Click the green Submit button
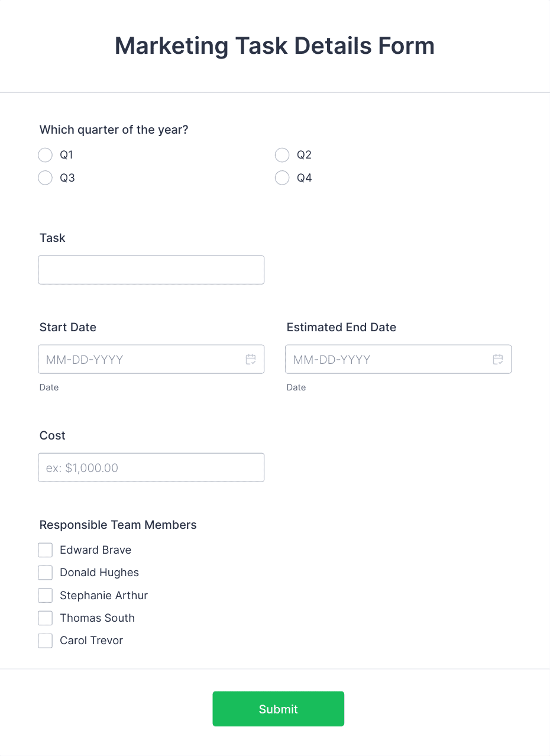550x756 pixels. 279,709
